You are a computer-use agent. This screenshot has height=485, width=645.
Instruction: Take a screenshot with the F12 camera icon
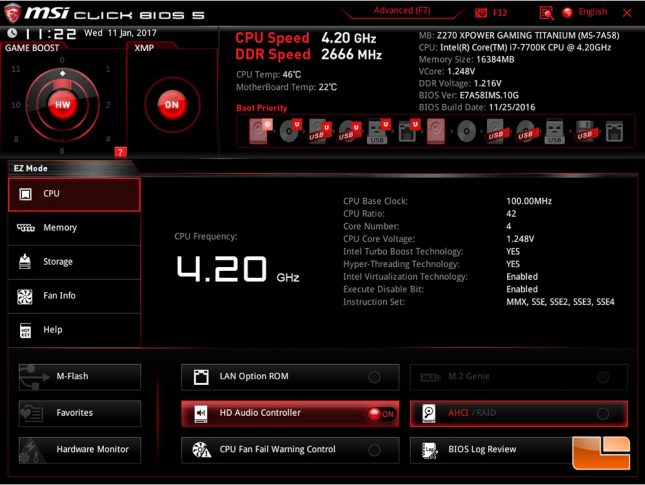tap(480, 13)
